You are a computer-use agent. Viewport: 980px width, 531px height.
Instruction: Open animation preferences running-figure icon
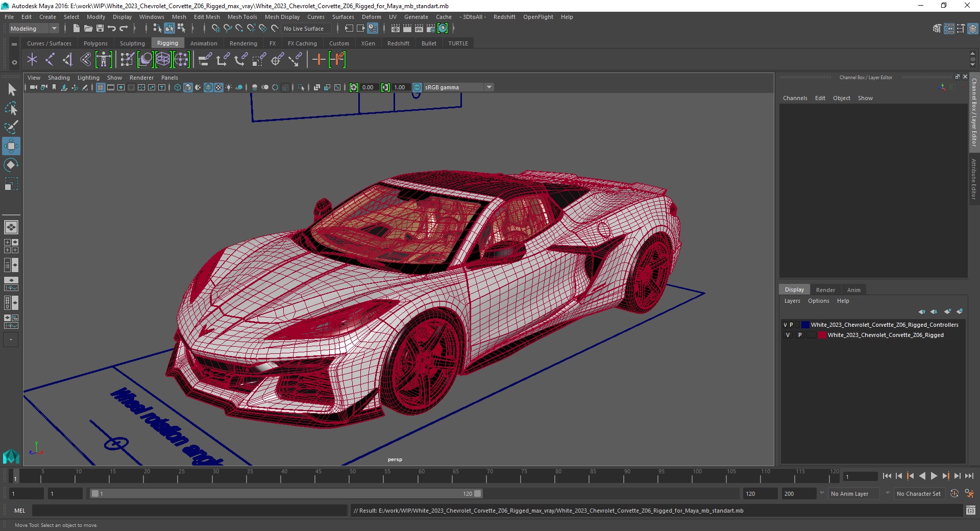click(x=969, y=494)
